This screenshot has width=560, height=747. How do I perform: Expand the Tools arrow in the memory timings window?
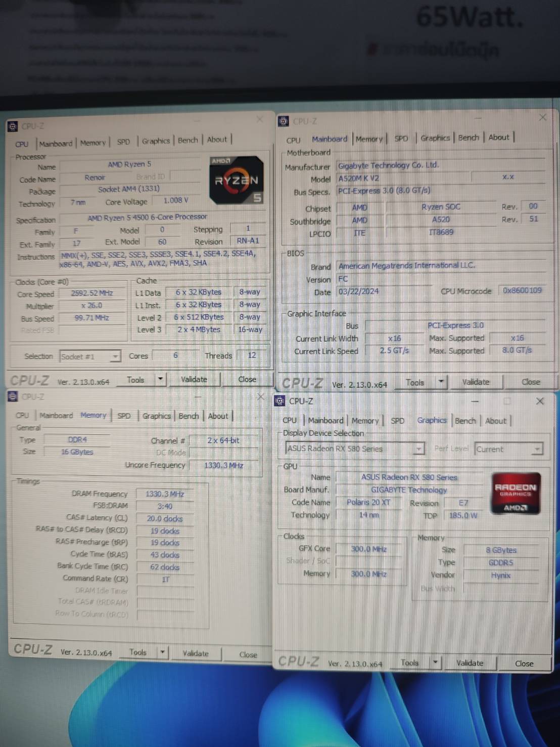pyautogui.click(x=162, y=652)
